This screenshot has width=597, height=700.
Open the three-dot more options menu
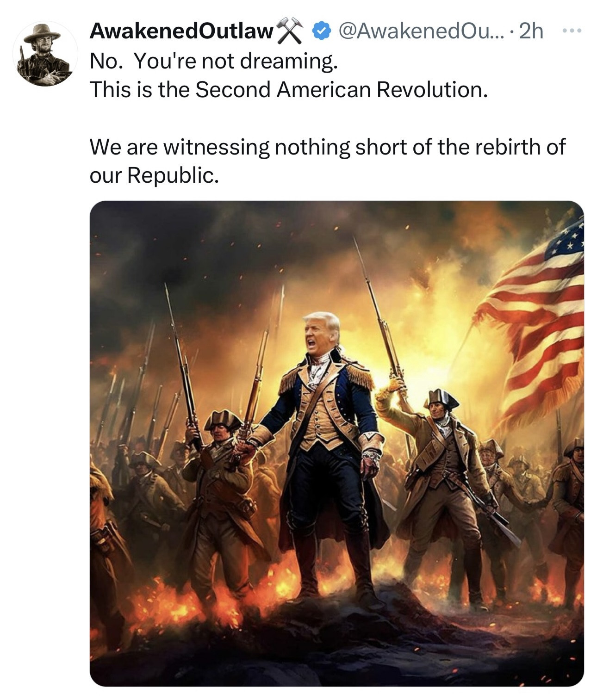click(x=572, y=31)
